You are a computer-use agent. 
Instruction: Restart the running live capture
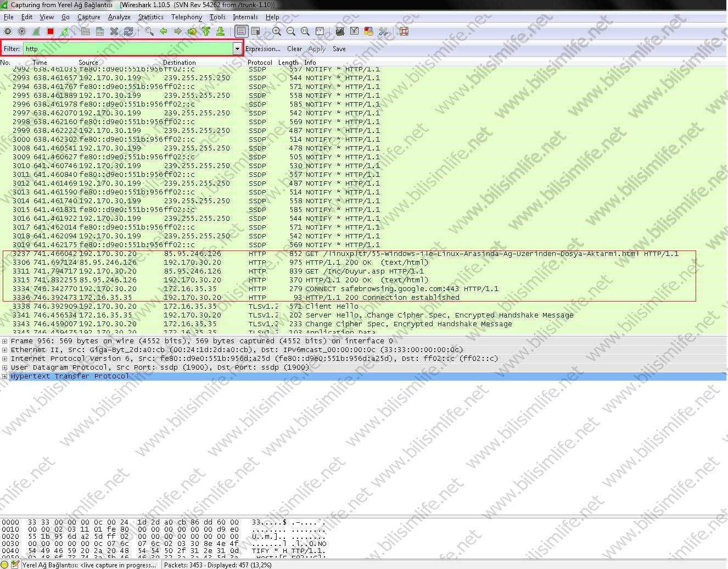click(x=65, y=31)
